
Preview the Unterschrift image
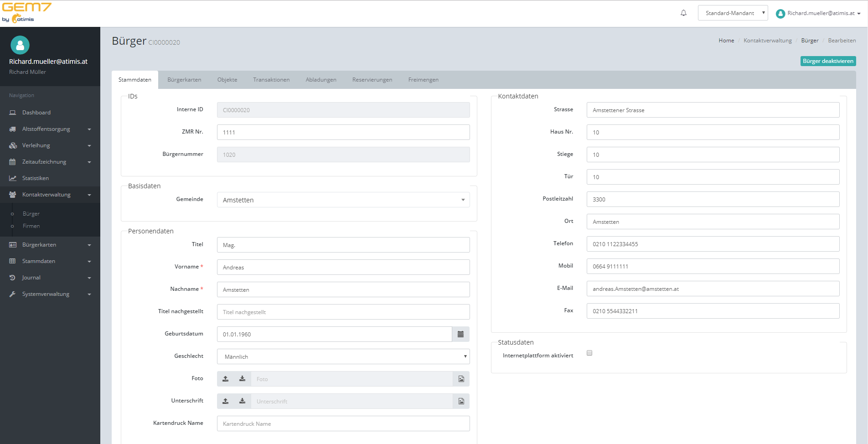461,401
